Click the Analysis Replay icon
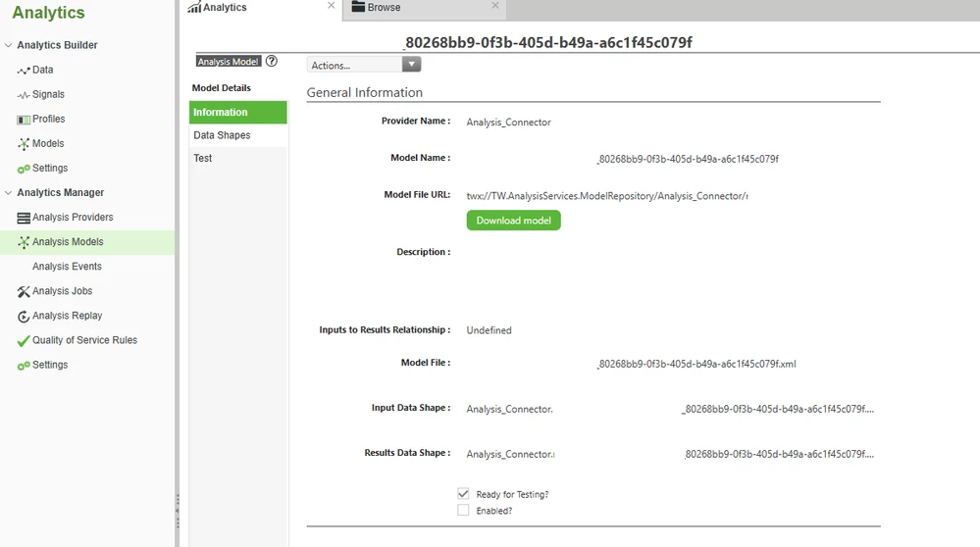The image size is (980, 547). (x=24, y=316)
